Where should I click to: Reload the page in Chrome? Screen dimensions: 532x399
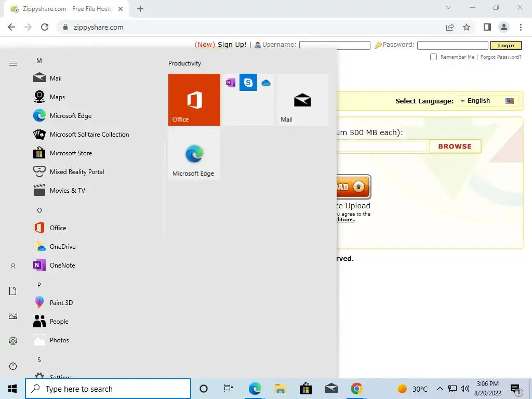45,27
